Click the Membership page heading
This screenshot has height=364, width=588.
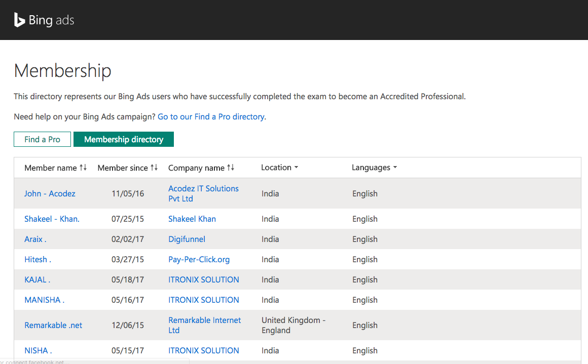(x=63, y=71)
